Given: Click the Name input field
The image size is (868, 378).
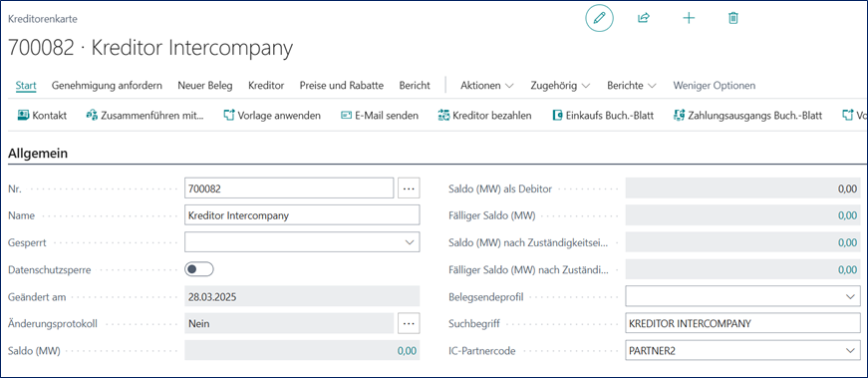Looking at the screenshot, I should [302, 215].
